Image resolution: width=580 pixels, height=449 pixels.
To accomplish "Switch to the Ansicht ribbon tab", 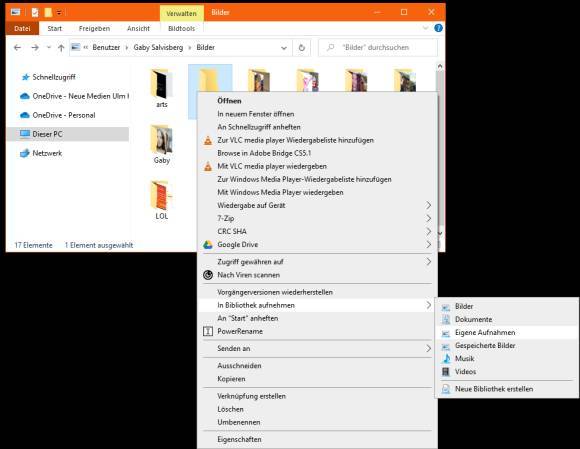I will (138, 28).
